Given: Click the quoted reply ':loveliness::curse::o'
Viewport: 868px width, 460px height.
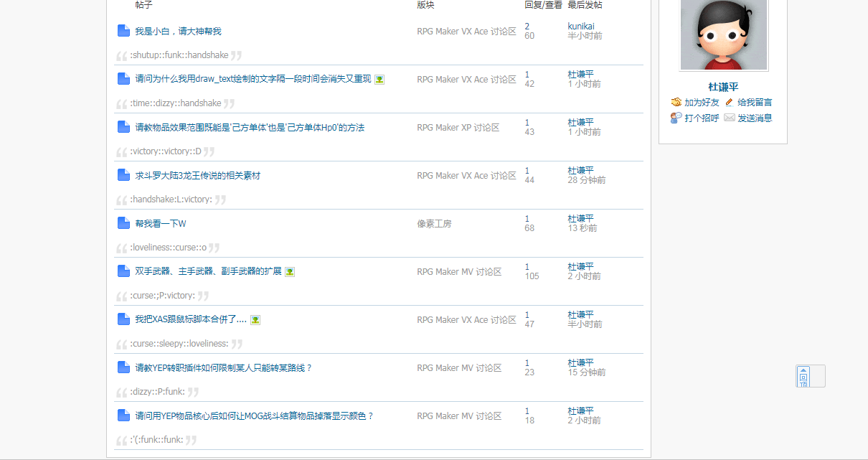Looking at the screenshot, I should [x=168, y=248].
